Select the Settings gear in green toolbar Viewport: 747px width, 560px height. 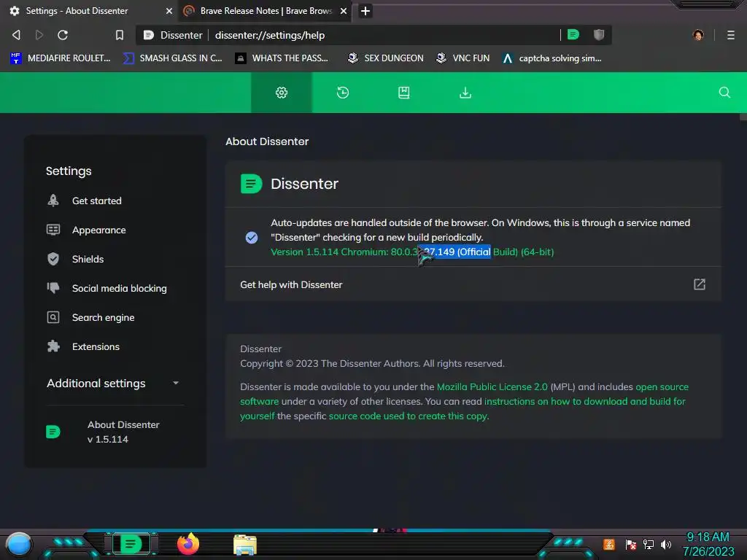[282, 93]
